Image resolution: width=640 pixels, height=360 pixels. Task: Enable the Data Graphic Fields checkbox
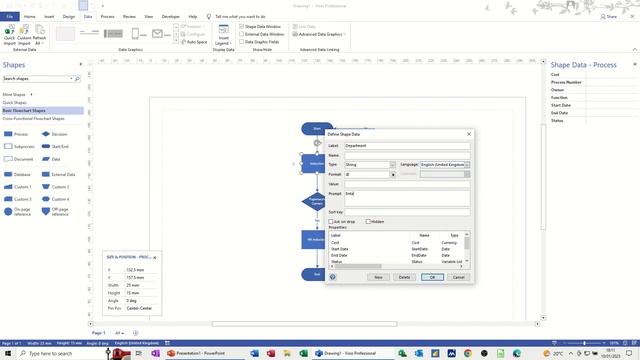click(242, 42)
